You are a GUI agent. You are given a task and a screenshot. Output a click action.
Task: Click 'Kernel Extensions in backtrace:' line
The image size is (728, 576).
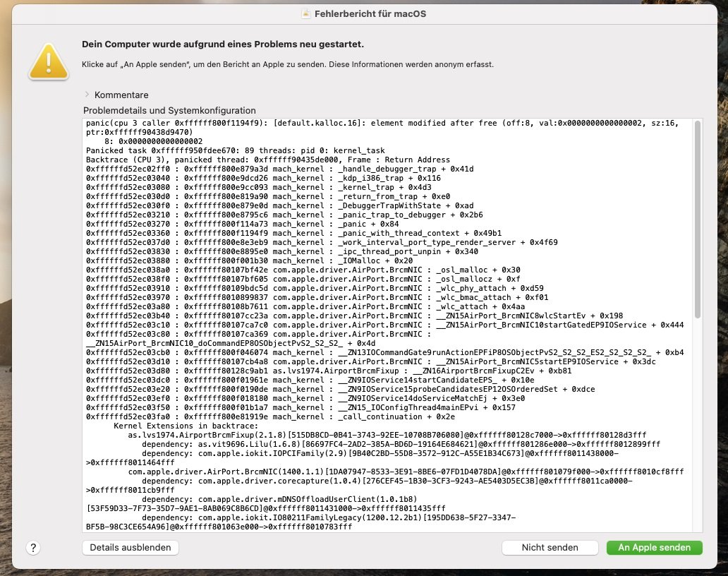(186, 426)
